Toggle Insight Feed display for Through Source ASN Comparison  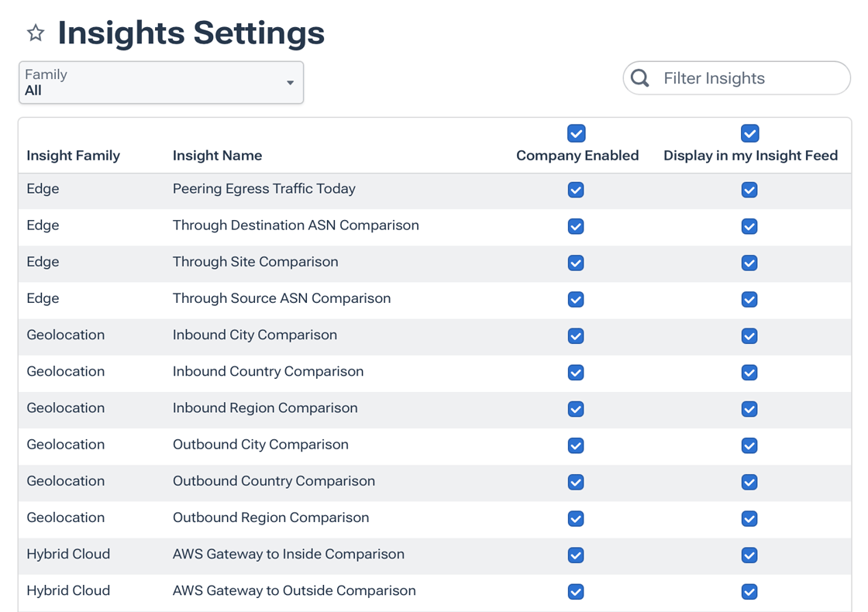tap(749, 299)
